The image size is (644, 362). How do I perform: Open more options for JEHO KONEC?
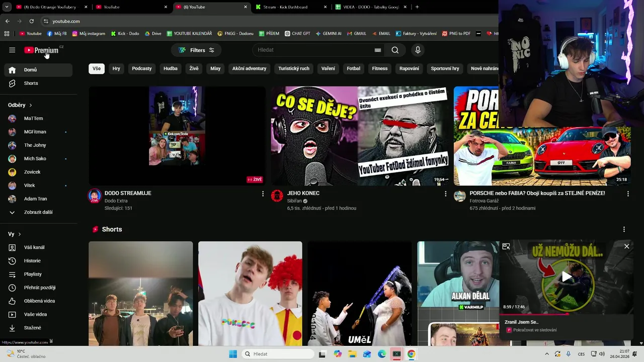(x=445, y=194)
